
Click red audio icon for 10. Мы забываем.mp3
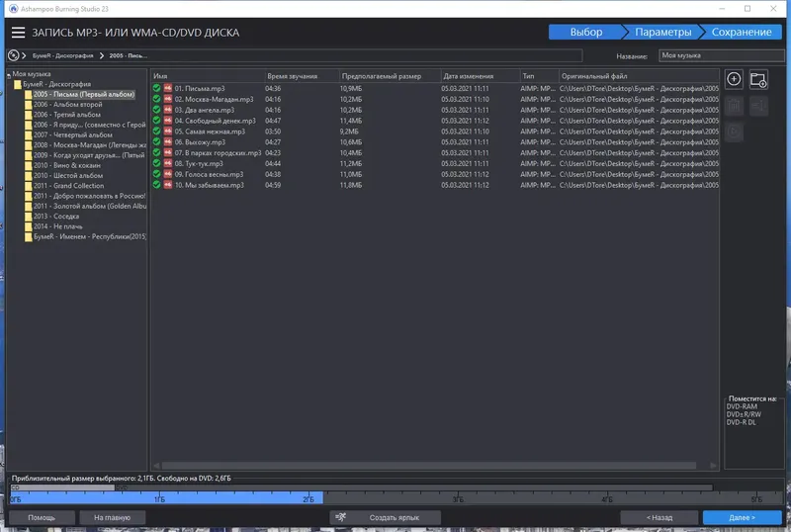pos(168,185)
